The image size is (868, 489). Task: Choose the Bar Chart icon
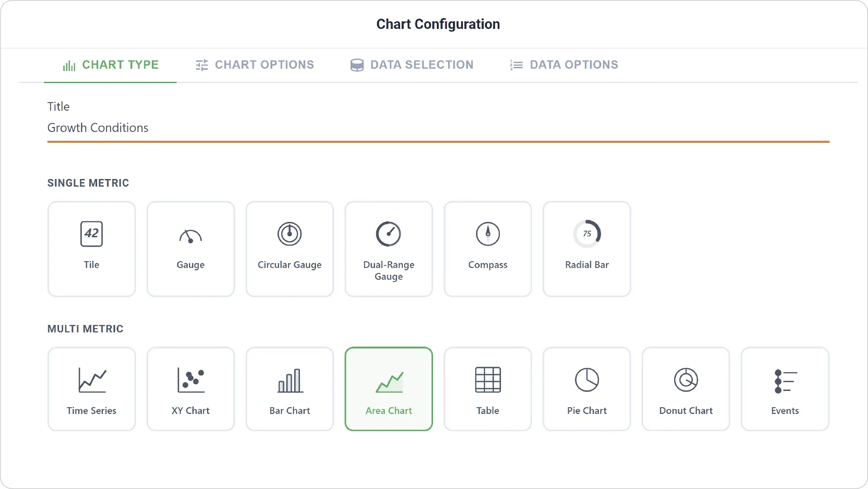click(289, 380)
